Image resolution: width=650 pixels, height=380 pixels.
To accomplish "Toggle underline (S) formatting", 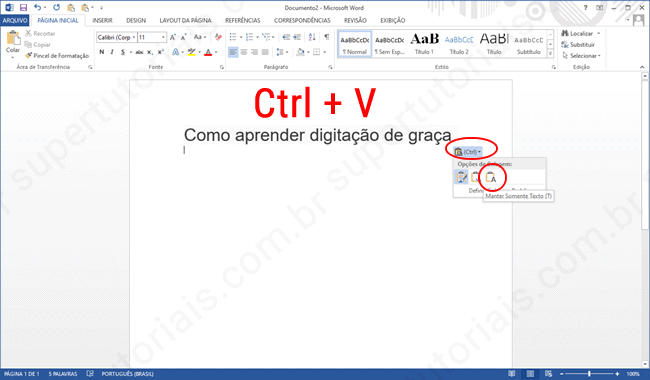I will pyautogui.click(x=123, y=52).
